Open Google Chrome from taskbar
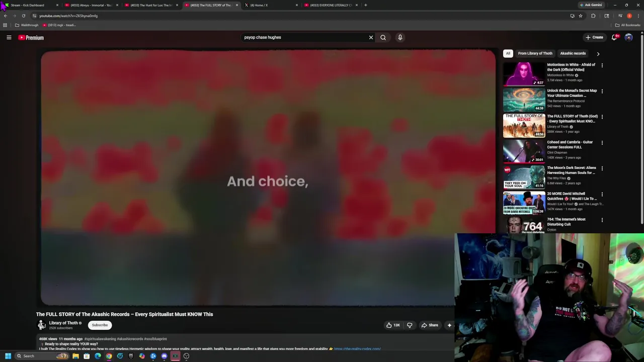This screenshot has height=362, width=644. point(109,356)
